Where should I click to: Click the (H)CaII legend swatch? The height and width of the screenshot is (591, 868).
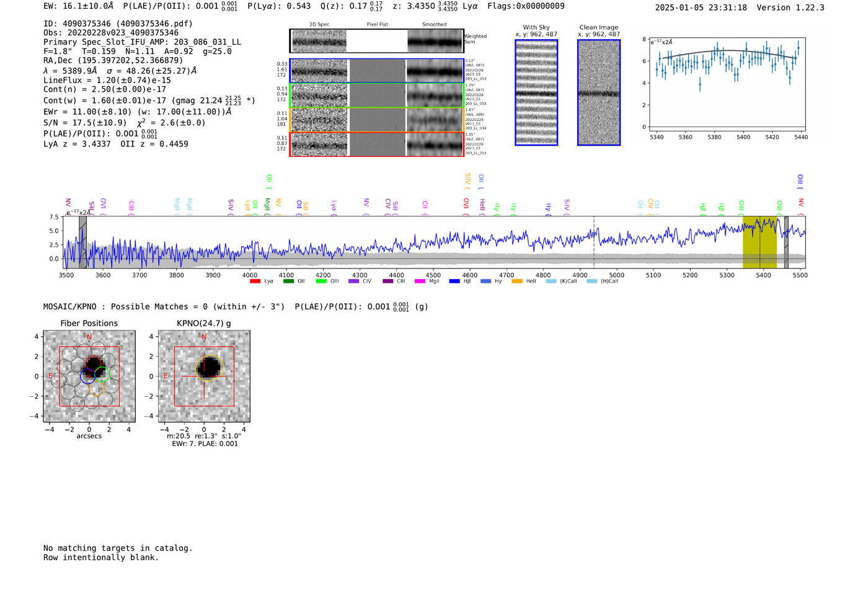click(x=591, y=282)
